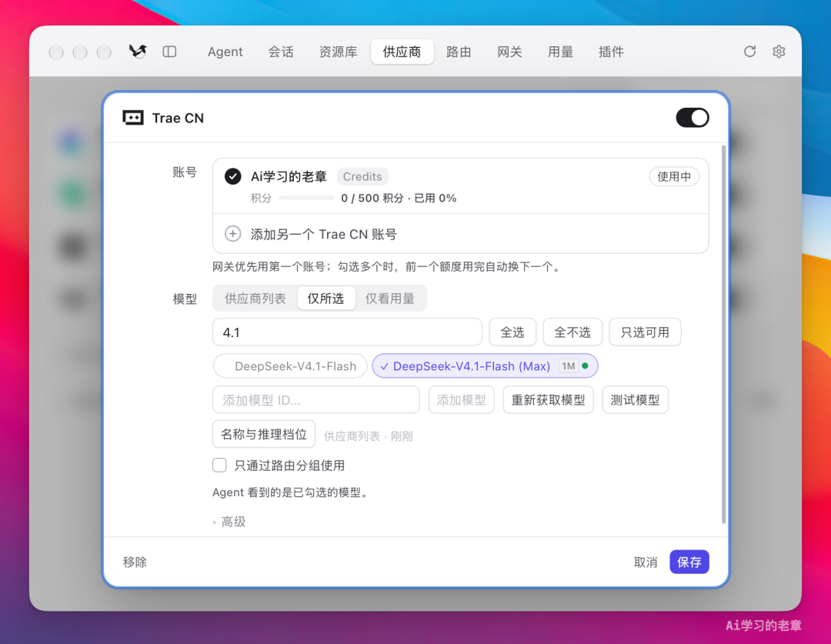
Task: Open the 网关 tab
Action: (510, 52)
